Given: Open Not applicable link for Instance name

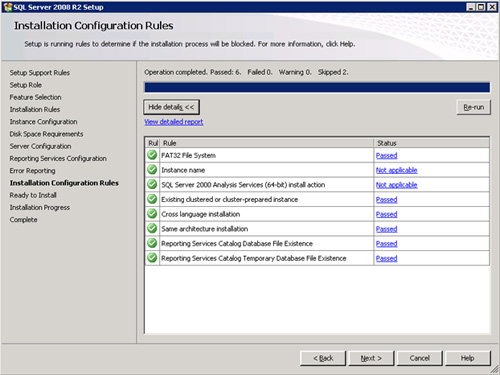Looking at the screenshot, I should (396, 170).
